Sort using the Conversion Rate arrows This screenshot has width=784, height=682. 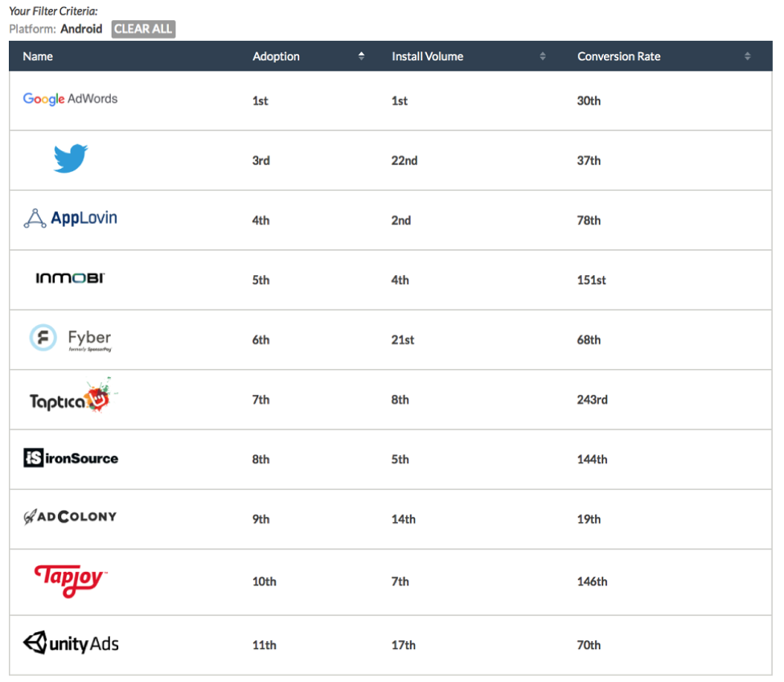click(x=747, y=56)
